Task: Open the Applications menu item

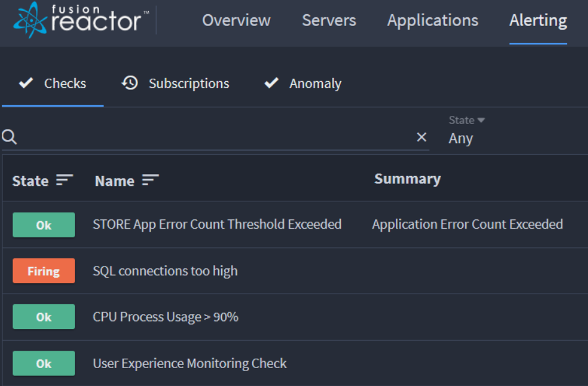Action: [432, 21]
